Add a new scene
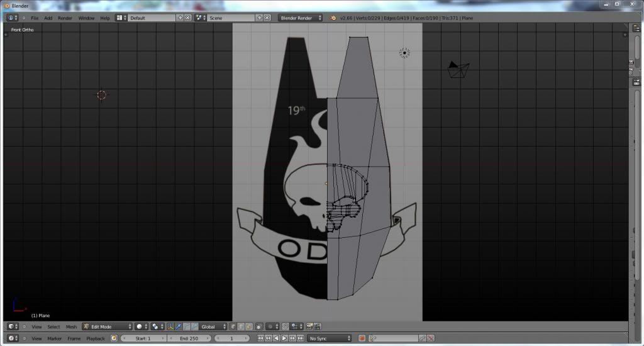This screenshot has height=346, width=644. tap(260, 18)
